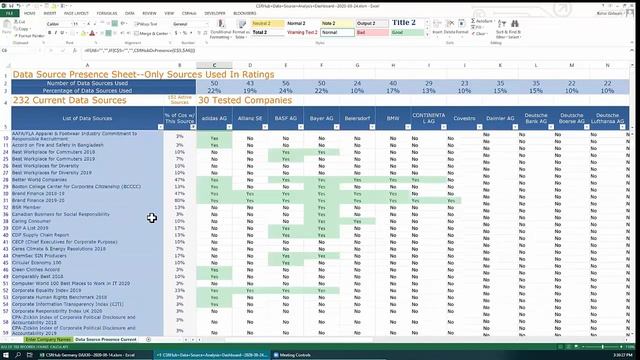Toggle Italic formatting
The image size is (640, 360).
[56, 33]
